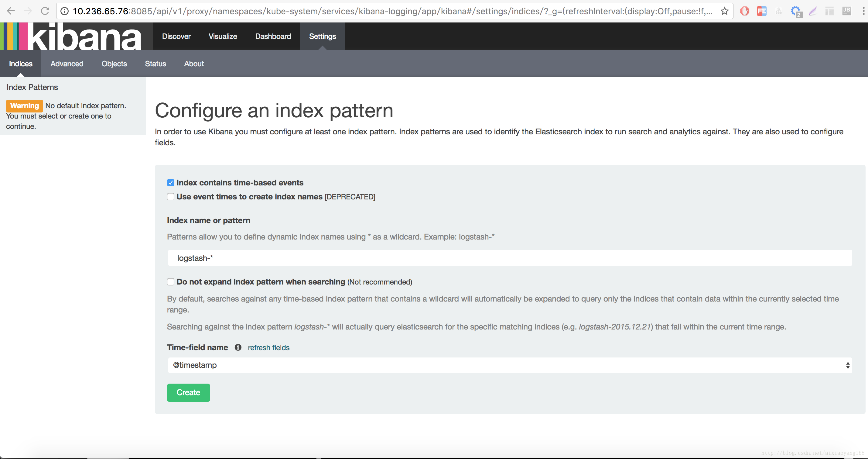Open the About sub-tab
Viewport: 868px width, 459px height.
pos(194,64)
